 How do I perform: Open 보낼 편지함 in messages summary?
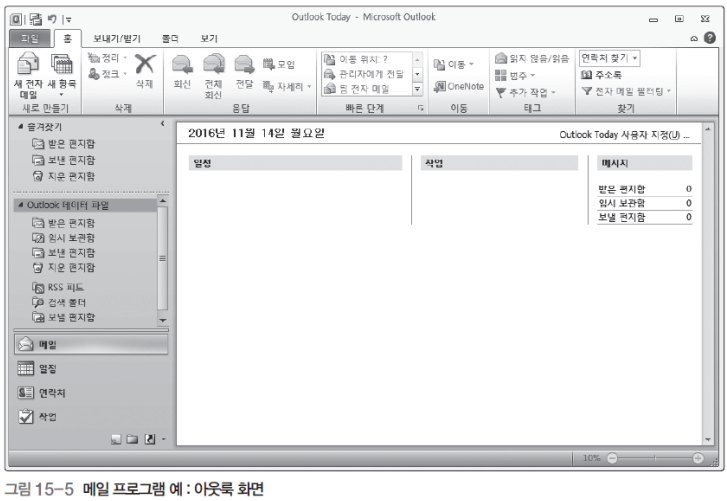[x=644, y=217]
